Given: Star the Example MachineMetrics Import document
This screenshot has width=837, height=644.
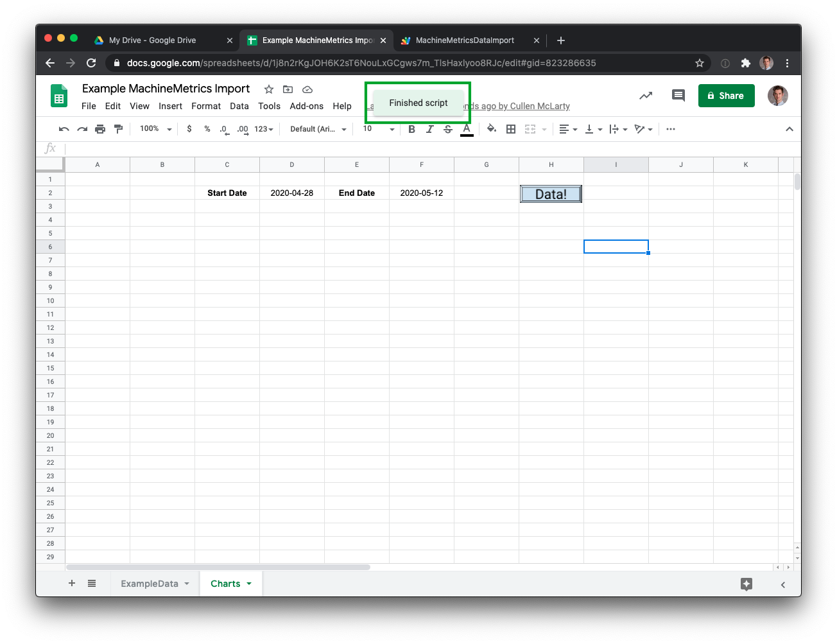Looking at the screenshot, I should click(x=269, y=89).
